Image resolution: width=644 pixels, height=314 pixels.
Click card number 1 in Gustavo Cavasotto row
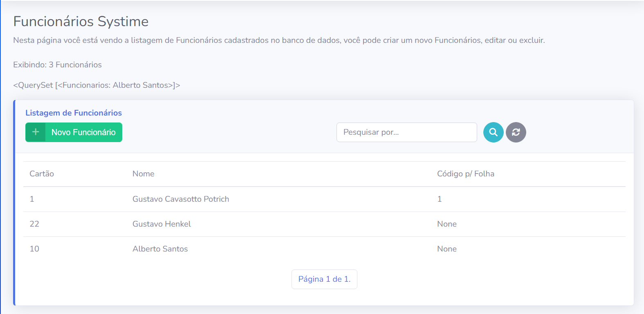[32, 199]
